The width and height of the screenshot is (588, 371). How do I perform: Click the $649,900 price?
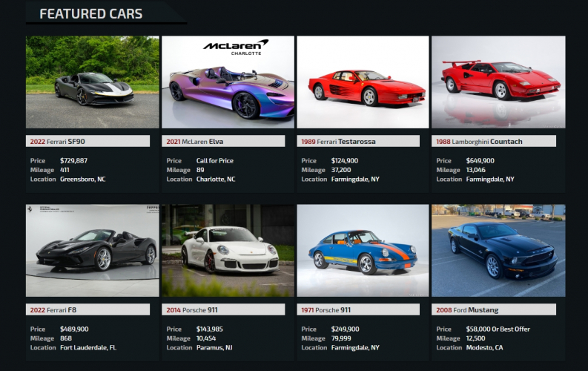pyautogui.click(x=480, y=160)
